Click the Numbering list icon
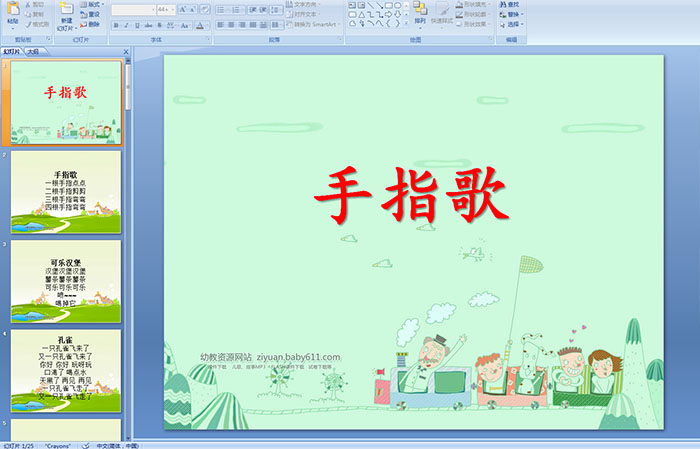 point(236,10)
